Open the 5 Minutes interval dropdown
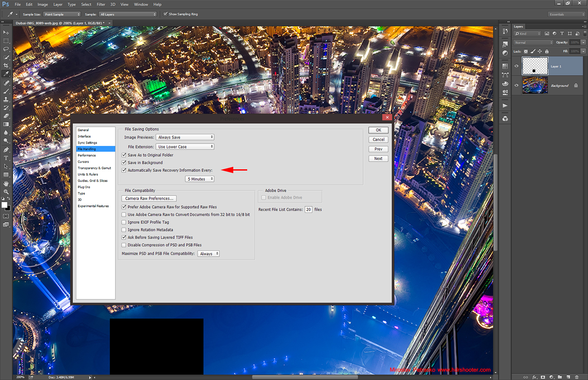Image resolution: width=588 pixels, height=380 pixels. point(200,179)
